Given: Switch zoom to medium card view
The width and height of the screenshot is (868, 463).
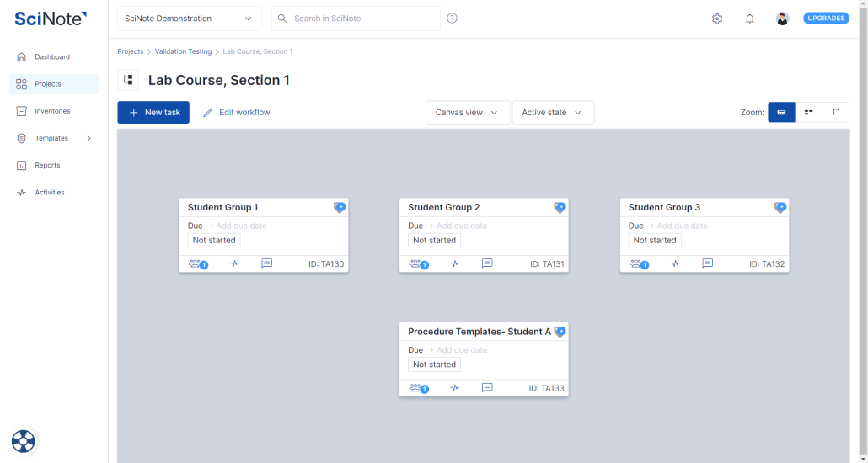Looking at the screenshot, I should click(808, 112).
